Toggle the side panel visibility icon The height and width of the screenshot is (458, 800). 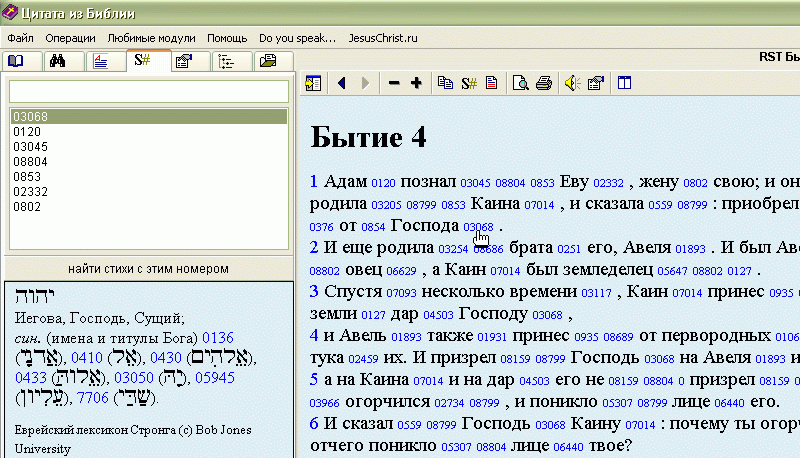[313, 83]
